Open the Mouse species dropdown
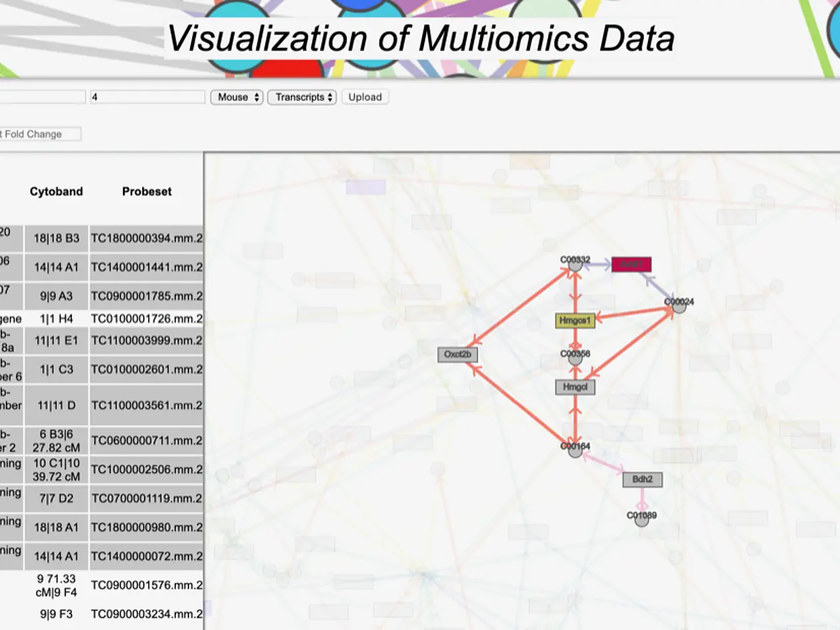This screenshot has width=840, height=630. point(237,97)
